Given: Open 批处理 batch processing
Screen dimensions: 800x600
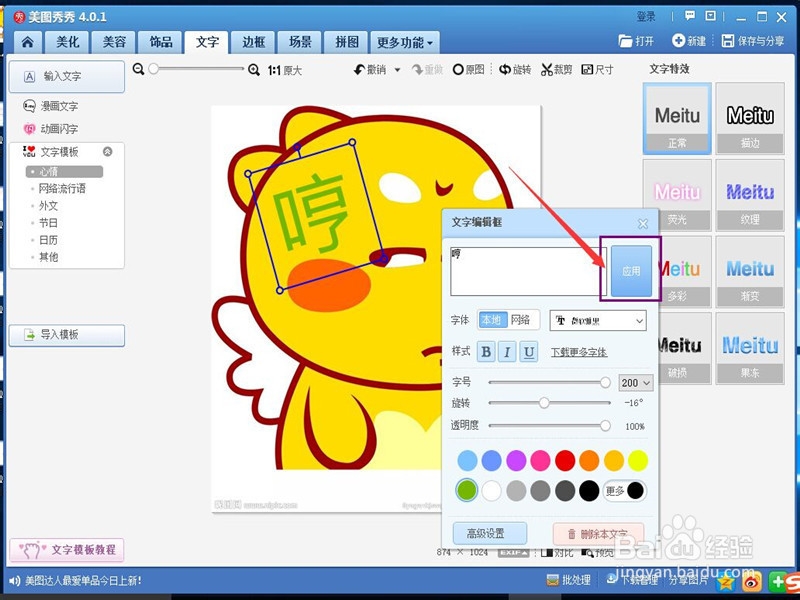Looking at the screenshot, I should pos(569,580).
